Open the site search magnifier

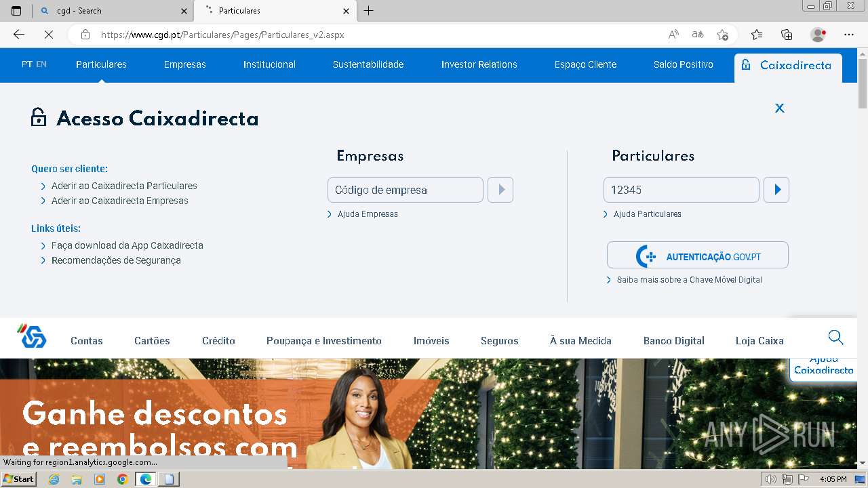(835, 337)
